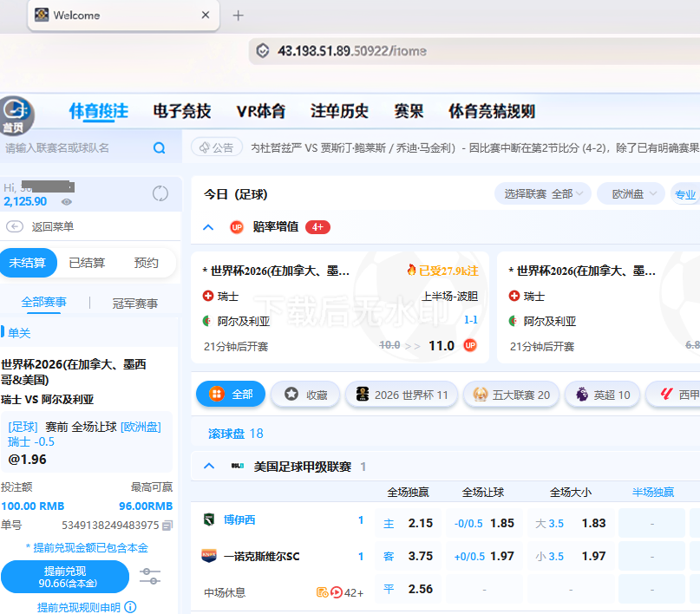Click the site security icon in address bar
700x614 pixels.
263,51
